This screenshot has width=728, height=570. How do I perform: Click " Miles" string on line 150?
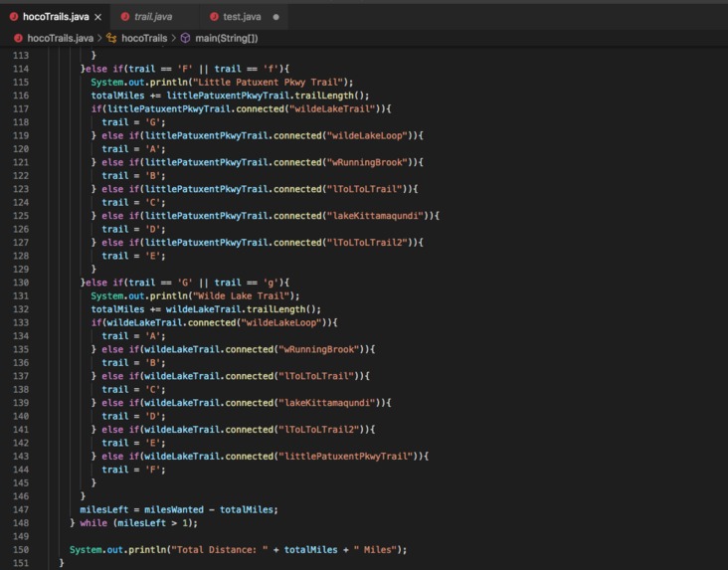375,549
